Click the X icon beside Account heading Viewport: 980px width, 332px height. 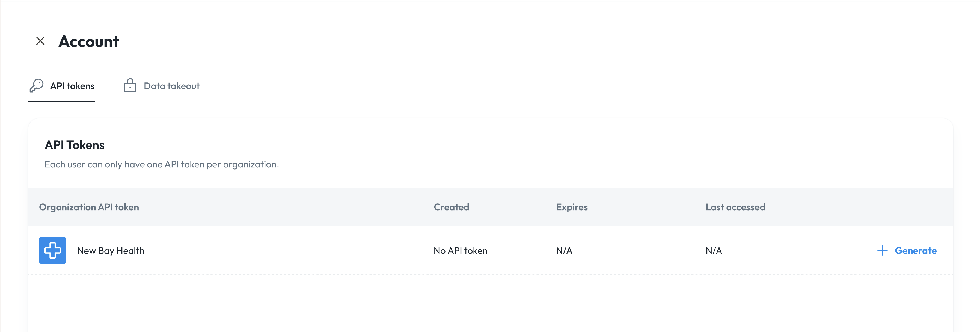point(40,41)
